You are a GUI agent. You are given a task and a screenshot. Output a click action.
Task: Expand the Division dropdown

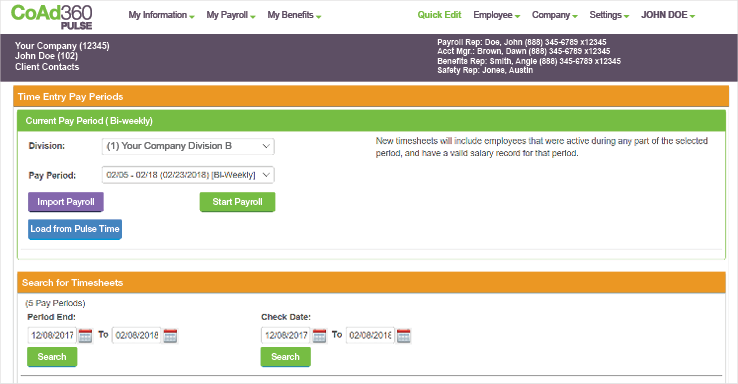188,146
